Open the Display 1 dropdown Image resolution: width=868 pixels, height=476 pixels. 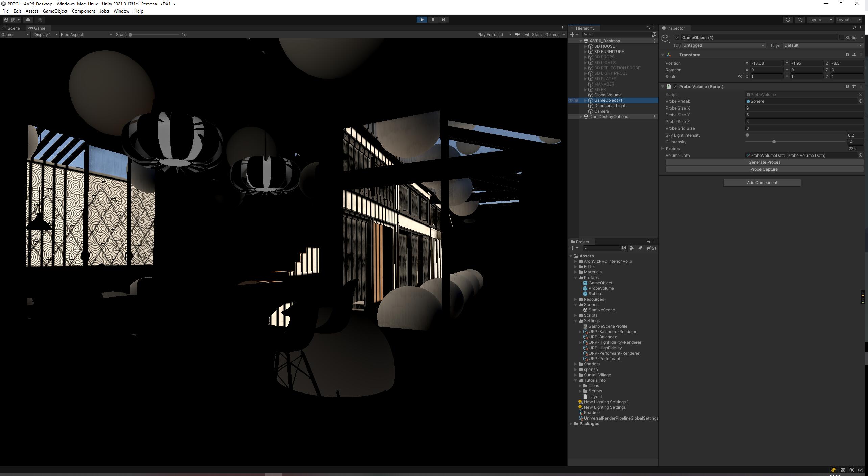(x=45, y=35)
